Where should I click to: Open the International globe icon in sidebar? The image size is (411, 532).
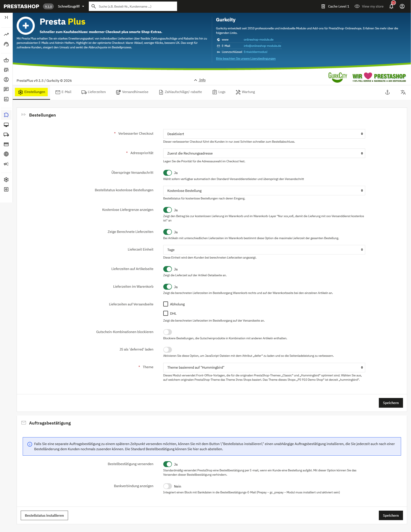pos(6,154)
